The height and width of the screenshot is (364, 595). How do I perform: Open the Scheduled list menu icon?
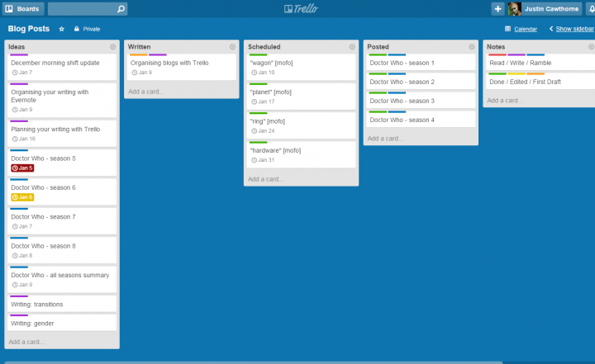pos(352,47)
